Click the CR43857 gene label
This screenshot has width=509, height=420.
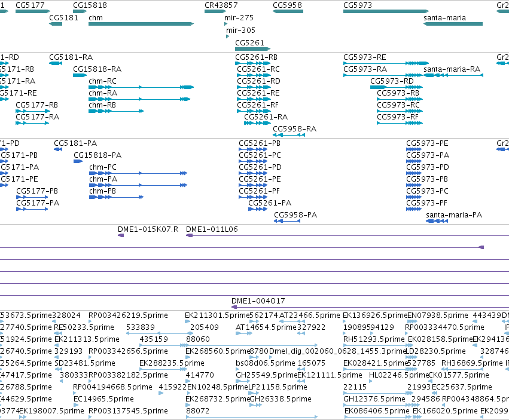[221, 5]
